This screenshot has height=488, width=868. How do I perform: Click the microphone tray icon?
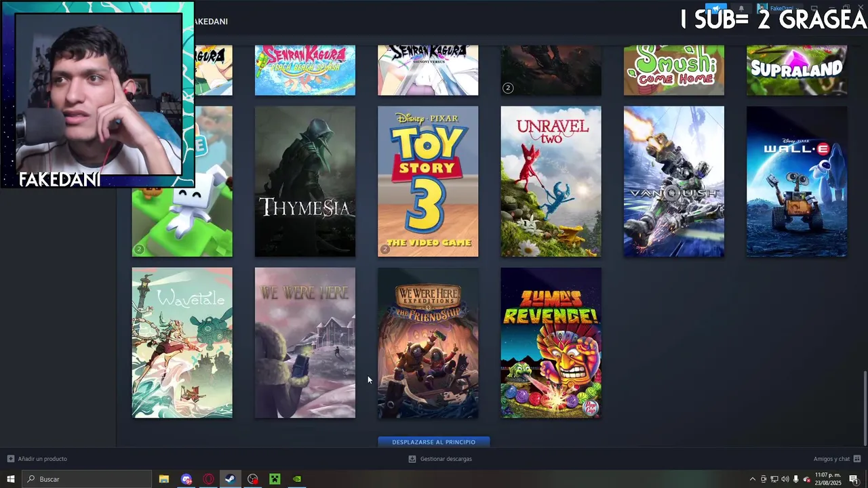796,479
